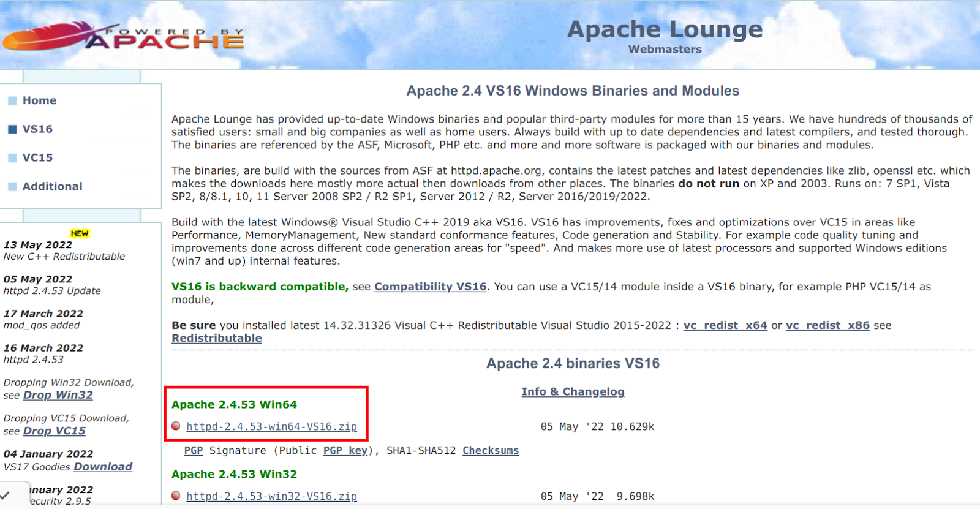Viewport: 980px width, 509px height.
Task: Select the 04 January 2022 news date
Action: 48,454
